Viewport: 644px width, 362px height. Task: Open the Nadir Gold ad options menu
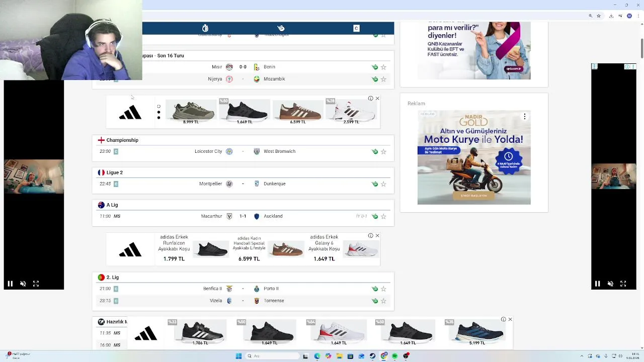pyautogui.click(x=524, y=117)
